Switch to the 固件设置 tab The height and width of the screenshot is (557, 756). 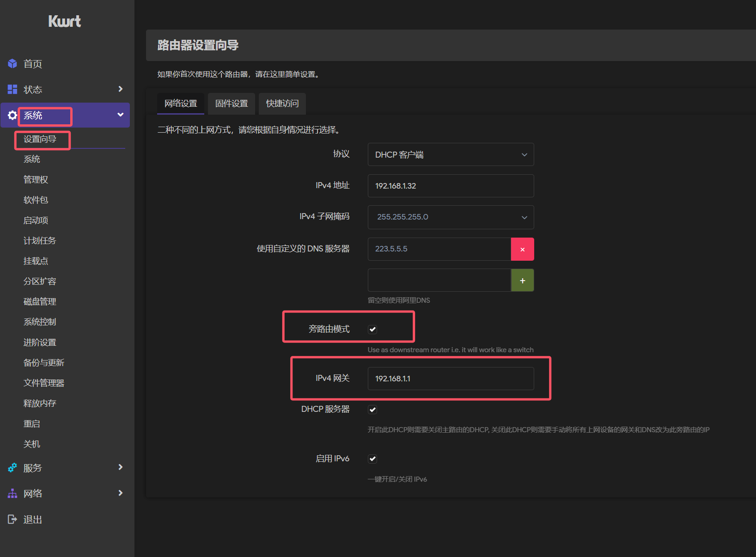point(231,104)
